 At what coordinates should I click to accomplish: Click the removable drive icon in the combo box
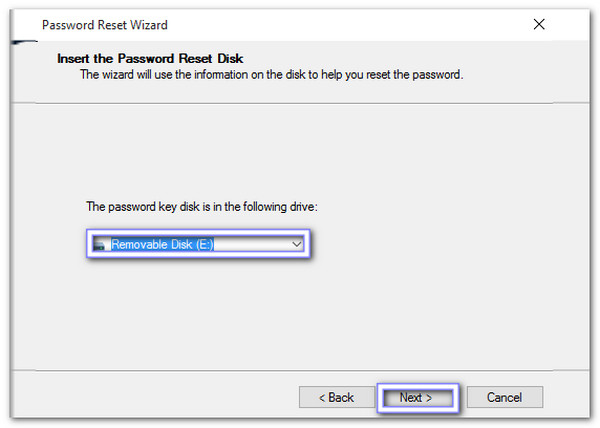98,243
